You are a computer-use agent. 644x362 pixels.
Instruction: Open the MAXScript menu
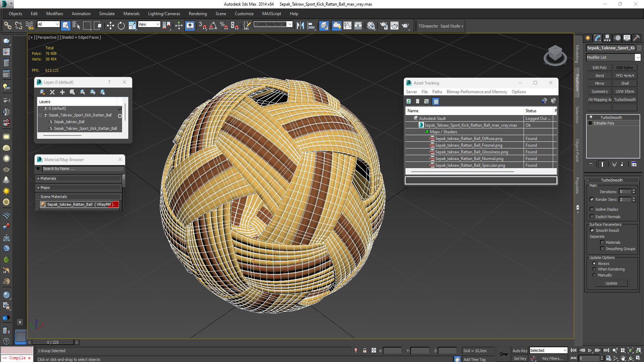(271, 14)
